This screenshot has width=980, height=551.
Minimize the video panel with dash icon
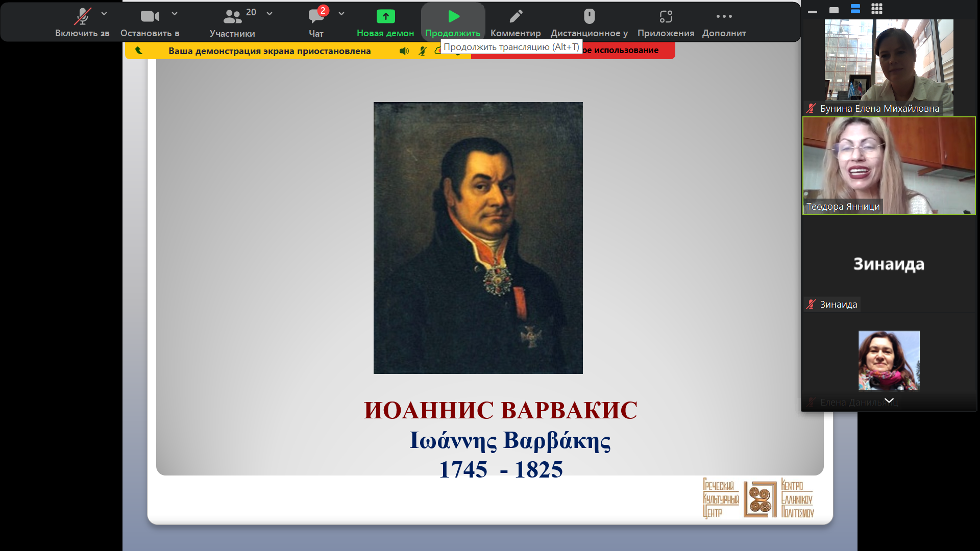tap(813, 11)
